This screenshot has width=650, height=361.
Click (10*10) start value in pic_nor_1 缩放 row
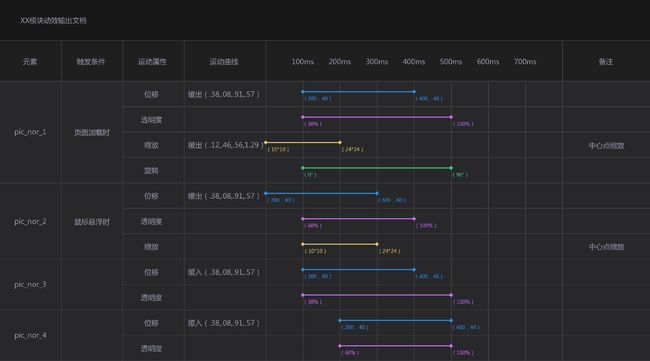[278, 149]
